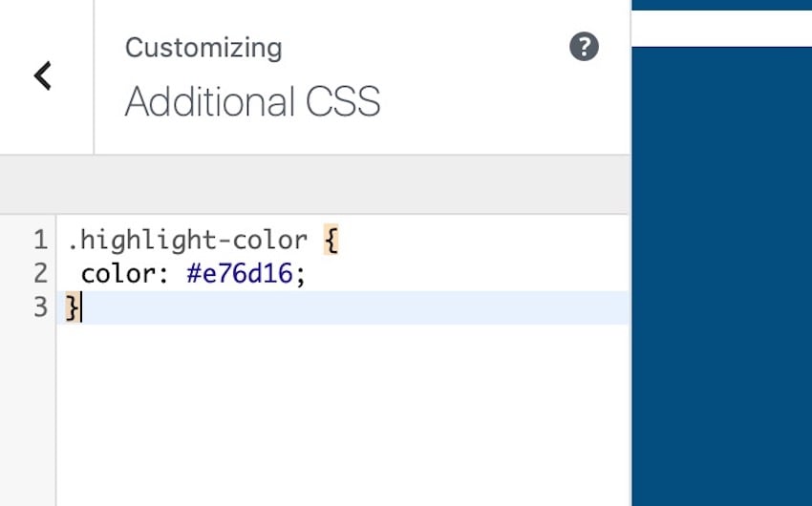This screenshot has height=506, width=812.
Task: Click the closing curly brace on line 3
Action: (73, 307)
